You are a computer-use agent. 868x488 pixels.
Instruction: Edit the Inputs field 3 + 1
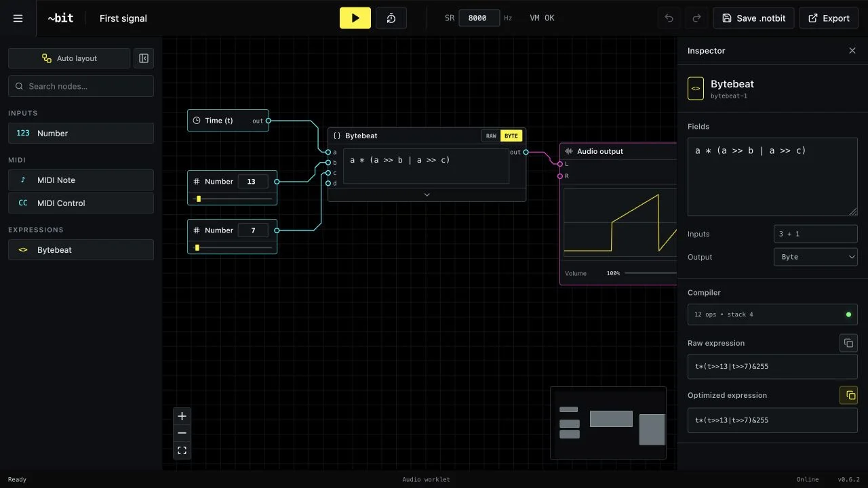click(815, 234)
